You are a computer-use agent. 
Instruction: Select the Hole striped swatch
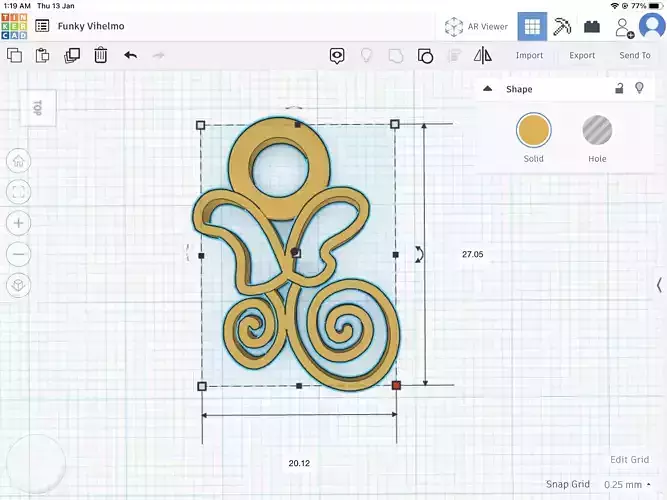(597, 130)
